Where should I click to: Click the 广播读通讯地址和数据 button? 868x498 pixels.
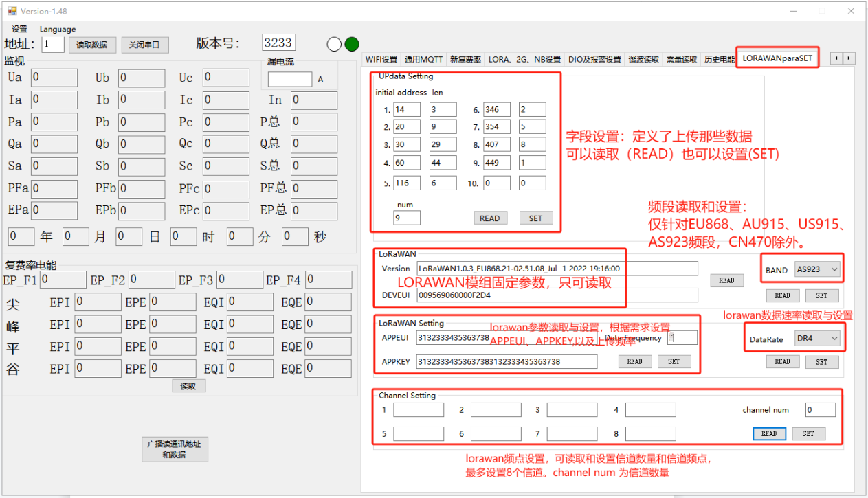[x=174, y=449]
